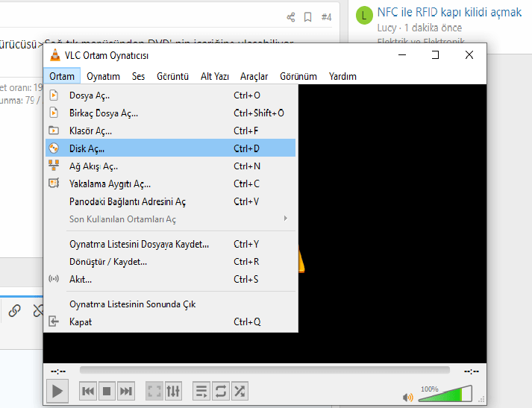Choose Panodaki Bağlantı Adresini Aç

tap(170, 201)
